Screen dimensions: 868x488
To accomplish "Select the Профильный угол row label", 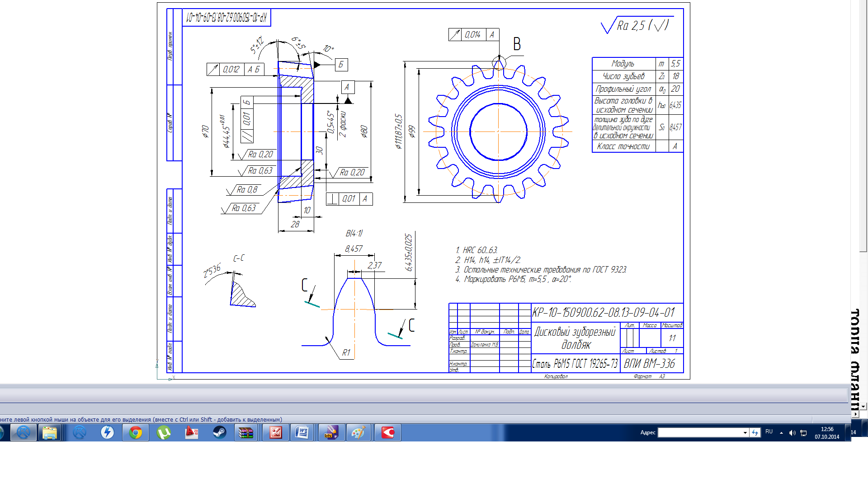I will pos(623,89).
